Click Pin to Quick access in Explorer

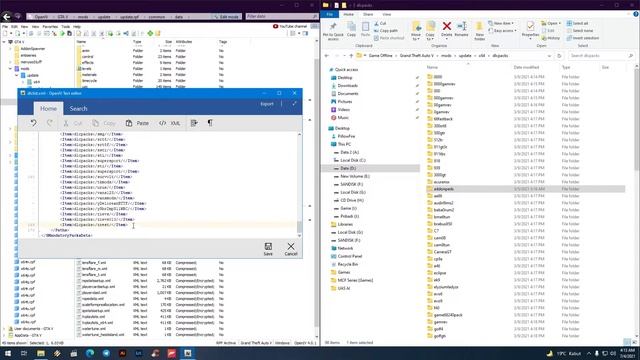point(333,31)
